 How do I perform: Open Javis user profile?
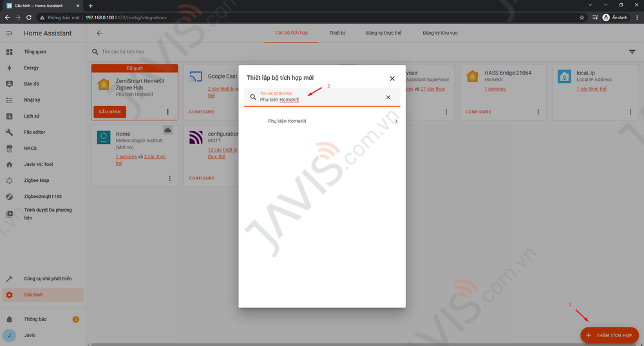(x=43, y=335)
